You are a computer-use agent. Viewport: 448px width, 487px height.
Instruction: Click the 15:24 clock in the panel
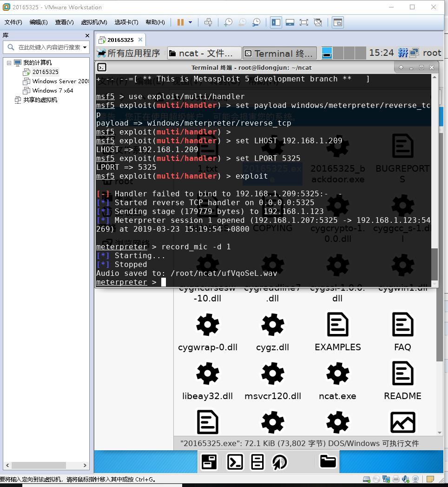coord(381,53)
